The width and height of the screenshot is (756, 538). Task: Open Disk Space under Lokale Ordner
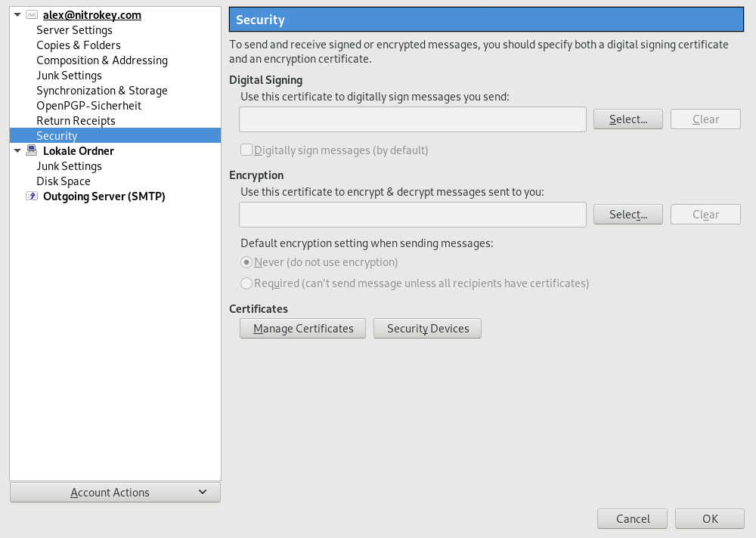click(x=64, y=181)
